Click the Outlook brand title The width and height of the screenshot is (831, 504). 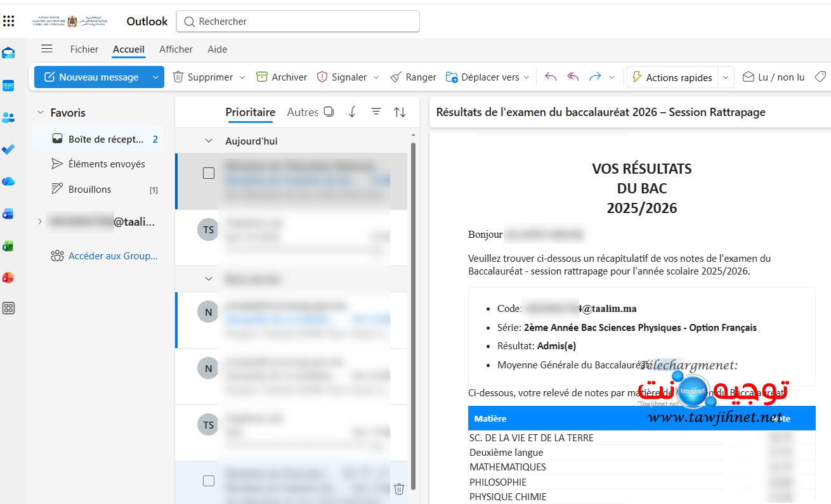pos(147,22)
